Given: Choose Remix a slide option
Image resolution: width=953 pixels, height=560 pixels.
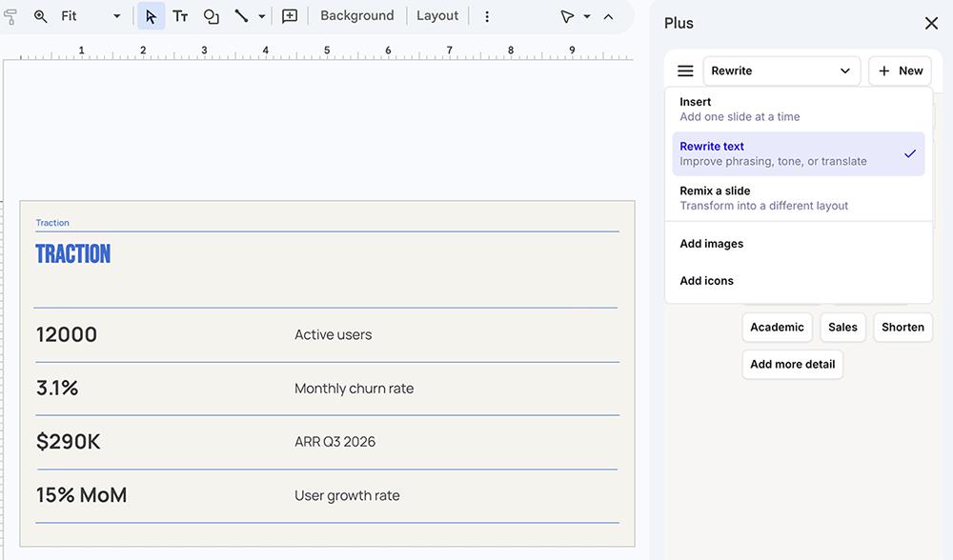Looking at the screenshot, I should (799, 198).
